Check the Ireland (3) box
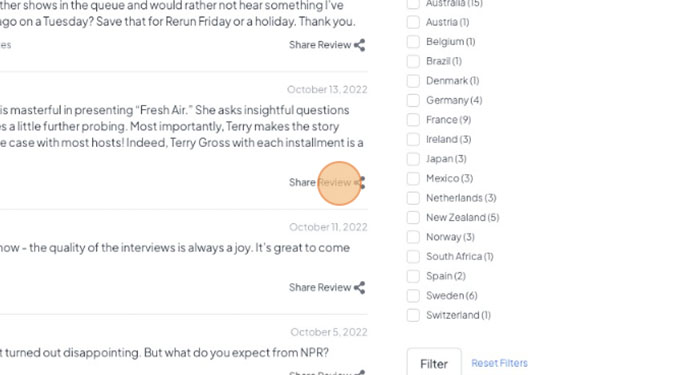 [x=413, y=139]
